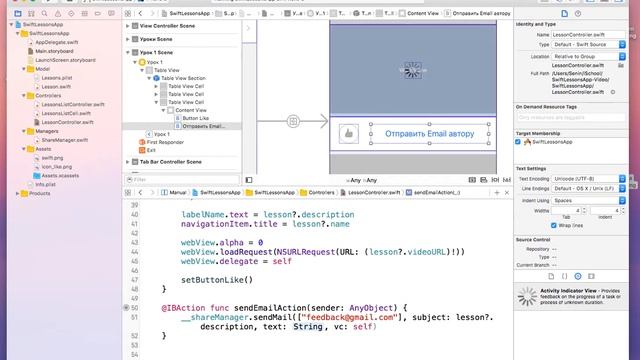Click the Stack button in the storyboard canvas bar
The height and width of the screenshot is (360, 640).
[472, 180]
